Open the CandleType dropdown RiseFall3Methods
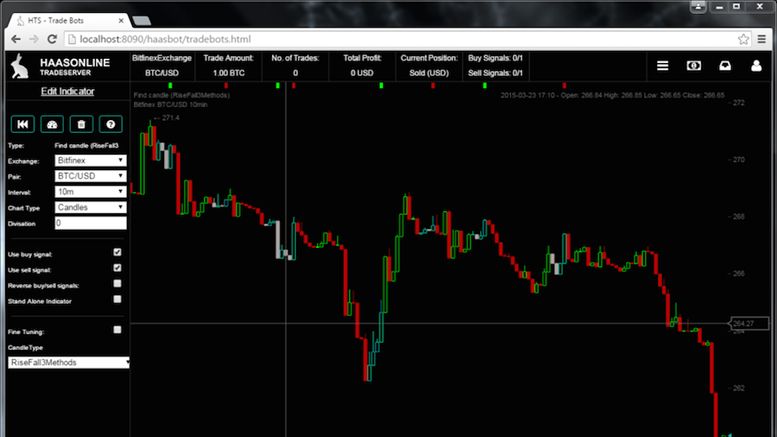 [69, 363]
